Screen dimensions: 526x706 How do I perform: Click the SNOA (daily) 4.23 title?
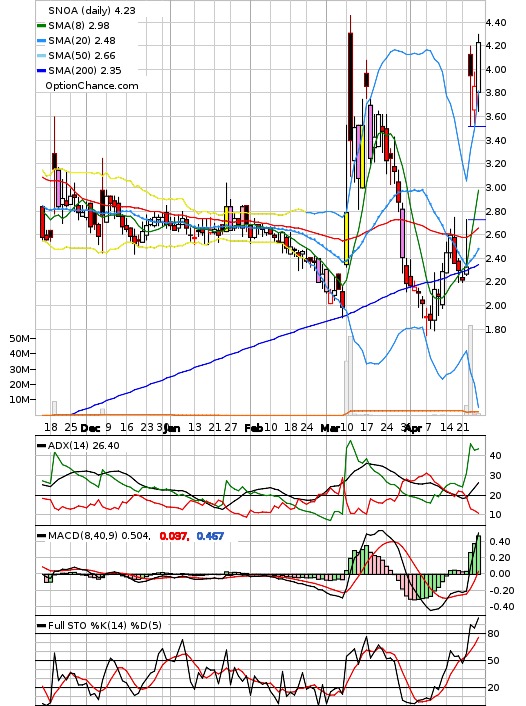[x=91, y=10]
